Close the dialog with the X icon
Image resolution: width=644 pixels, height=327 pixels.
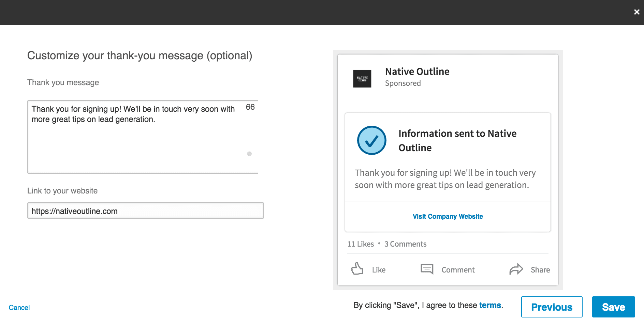(636, 12)
